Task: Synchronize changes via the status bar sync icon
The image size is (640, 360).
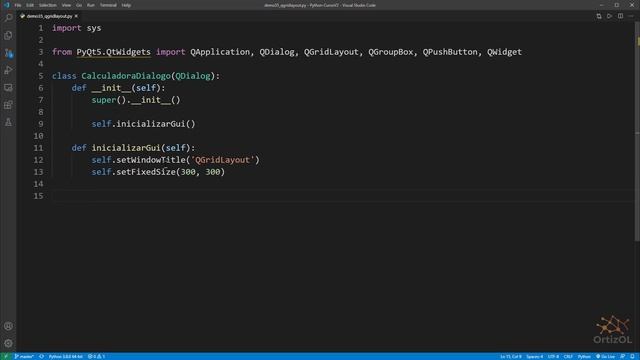Action: tap(41, 356)
